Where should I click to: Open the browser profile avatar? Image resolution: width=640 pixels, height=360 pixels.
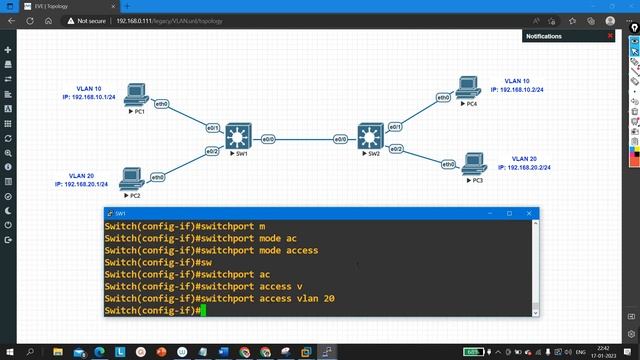click(x=610, y=21)
